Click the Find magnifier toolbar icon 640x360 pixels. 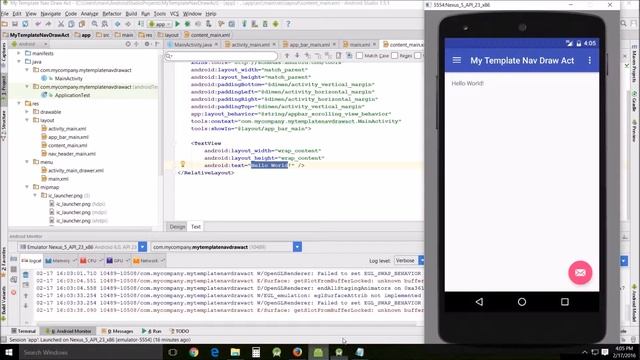94,24
